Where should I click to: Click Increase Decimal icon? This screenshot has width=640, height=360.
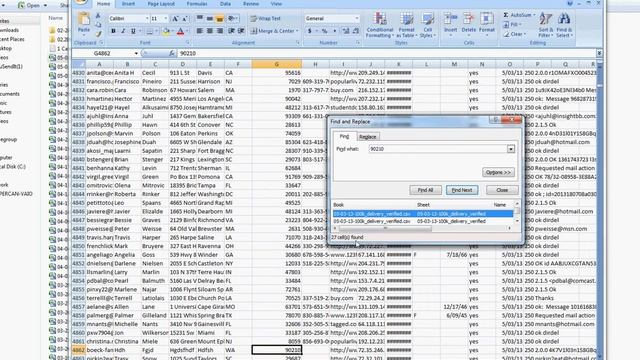click(346, 31)
